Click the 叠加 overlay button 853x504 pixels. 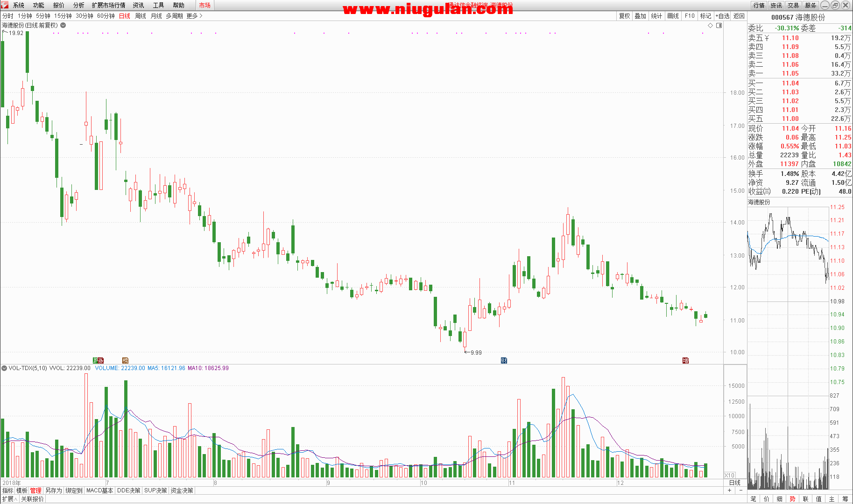[x=641, y=16]
